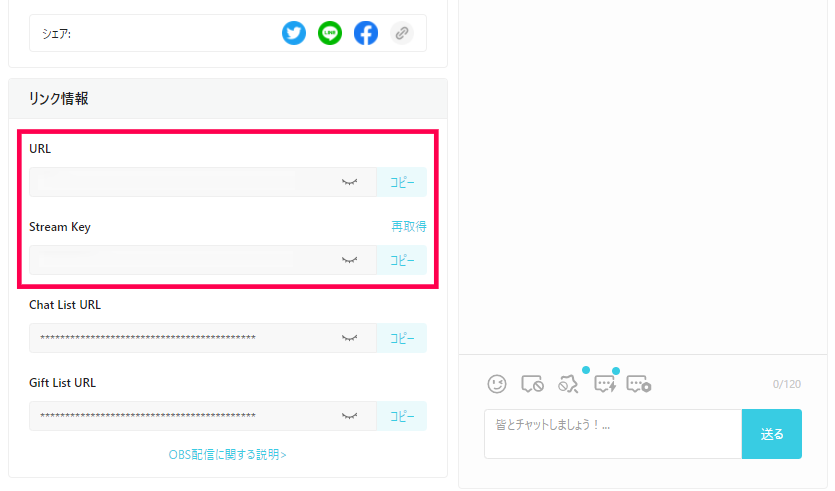Image resolution: width=835 pixels, height=491 pixels.
Task: Click the 0/120 character counter
Action: (x=787, y=384)
